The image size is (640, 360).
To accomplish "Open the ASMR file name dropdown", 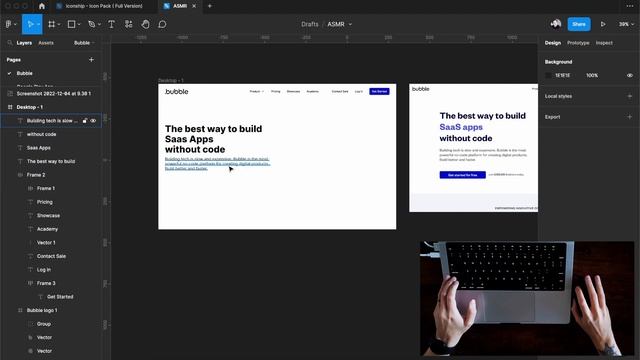I will (350, 24).
